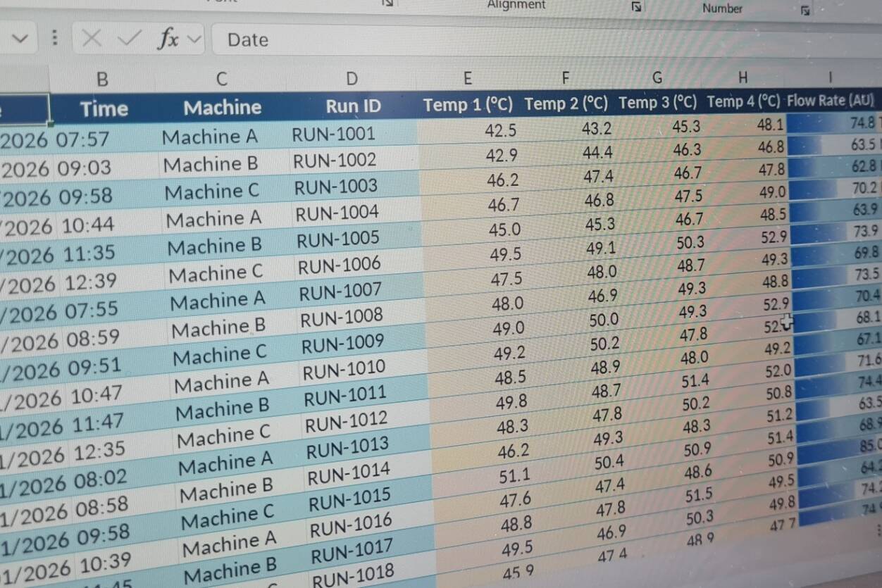Select column F header

(565, 77)
